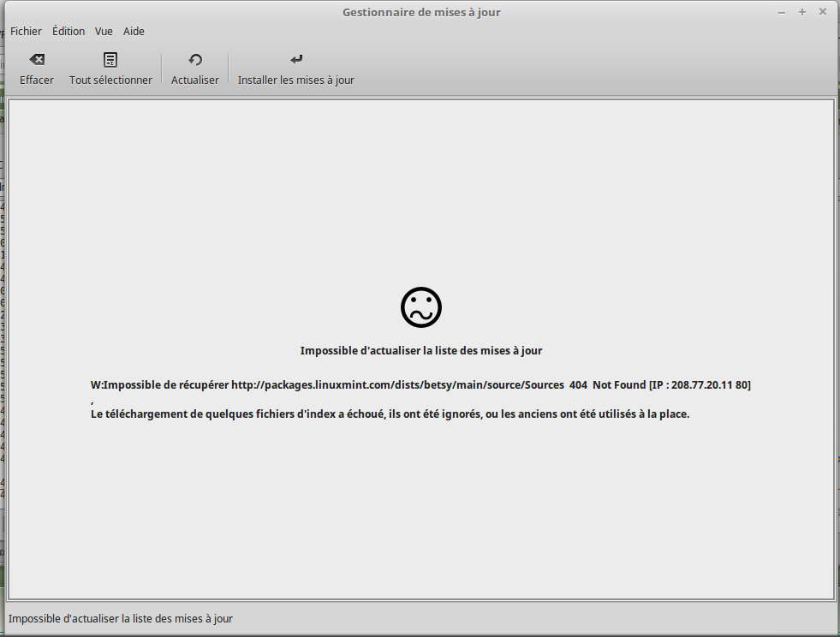840x637 pixels.
Task: Refresh updates with the Actualiser icon
Action: pos(195,59)
